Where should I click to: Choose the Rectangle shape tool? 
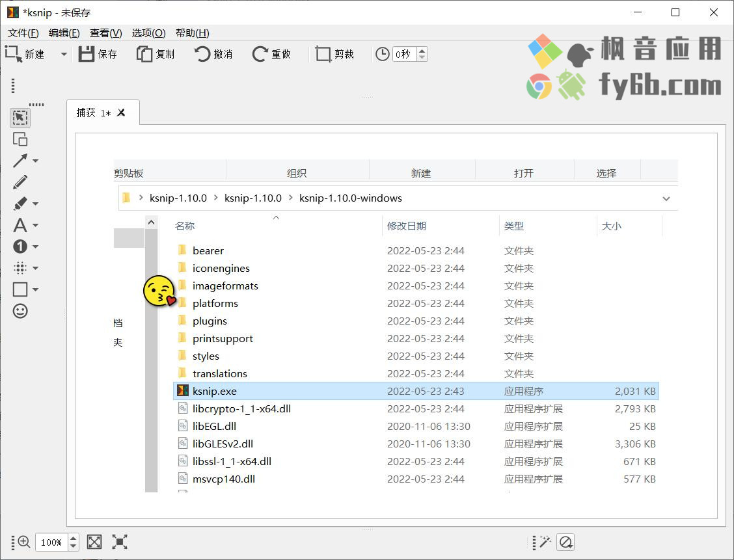(x=20, y=289)
